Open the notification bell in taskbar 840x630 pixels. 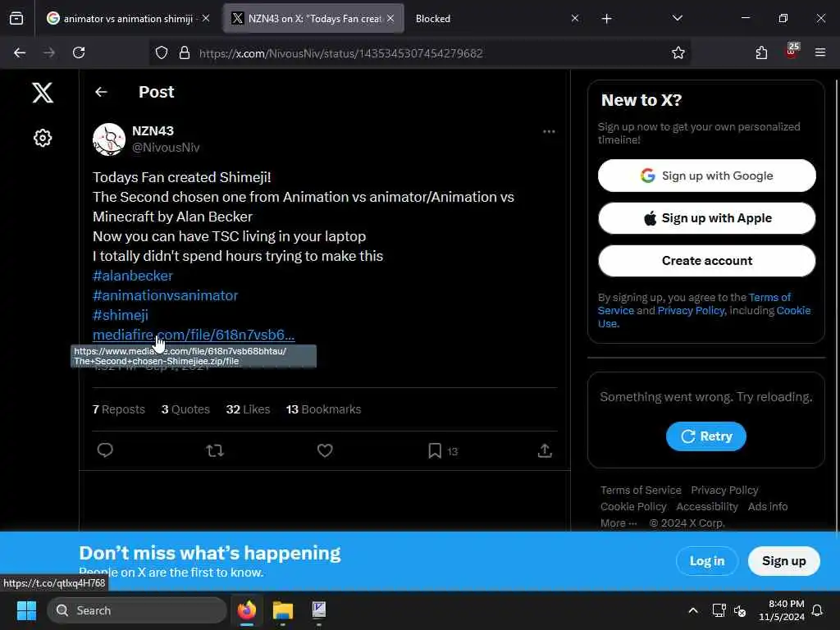pos(818,610)
